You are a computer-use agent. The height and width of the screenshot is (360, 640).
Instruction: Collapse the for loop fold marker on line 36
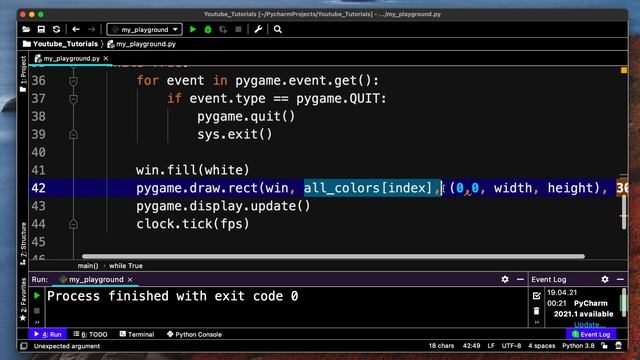(x=73, y=81)
